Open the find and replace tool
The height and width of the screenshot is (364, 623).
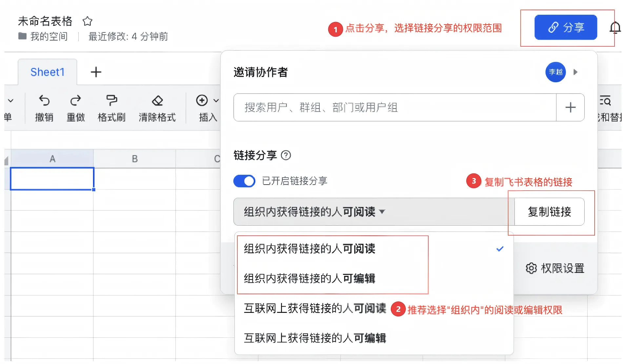pos(605,101)
